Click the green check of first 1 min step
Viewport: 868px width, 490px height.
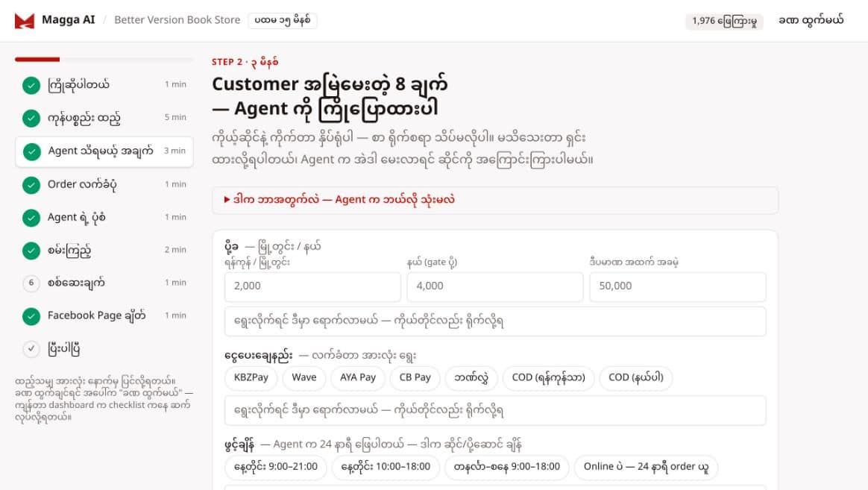(31, 85)
